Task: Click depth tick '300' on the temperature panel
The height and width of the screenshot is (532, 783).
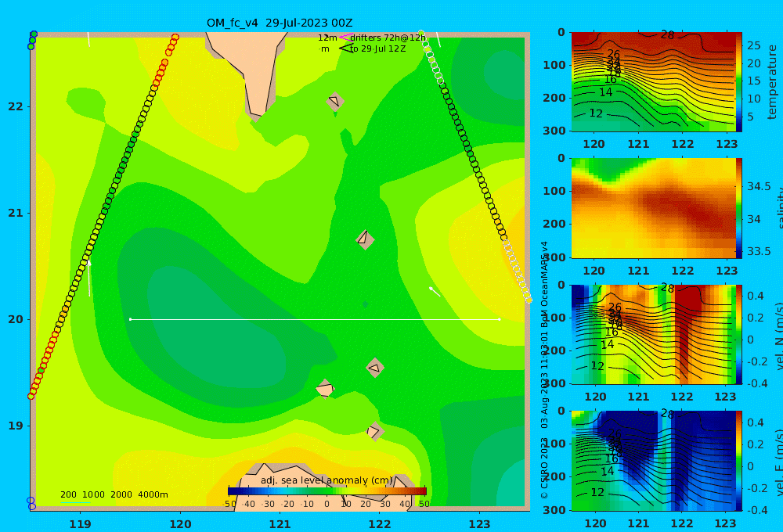Action: coord(554,130)
